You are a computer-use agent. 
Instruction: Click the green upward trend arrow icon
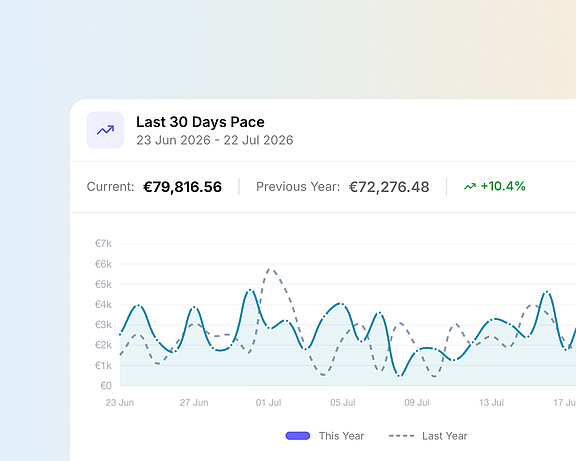click(470, 187)
